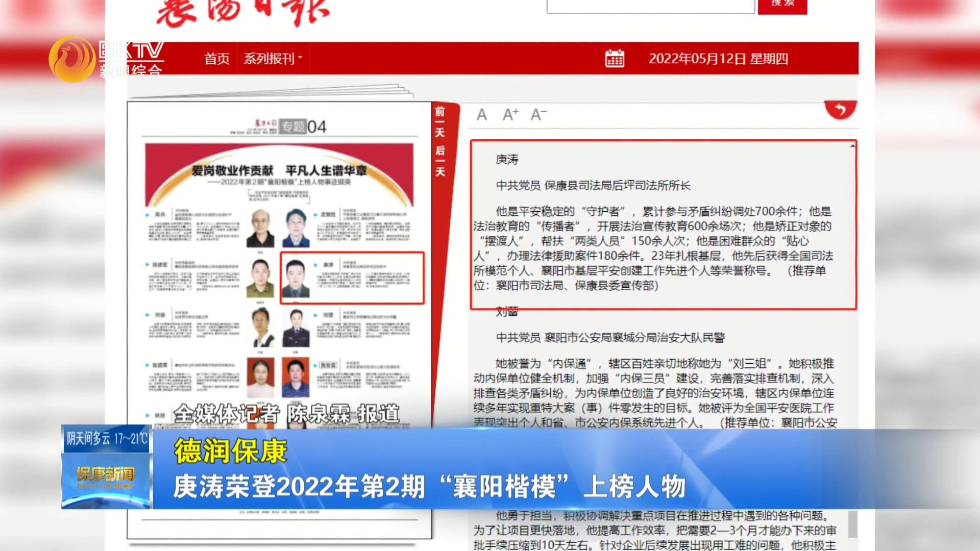Click the 刘蕾 article heading
Image resolution: width=980 pixels, height=551 pixels.
(x=507, y=312)
